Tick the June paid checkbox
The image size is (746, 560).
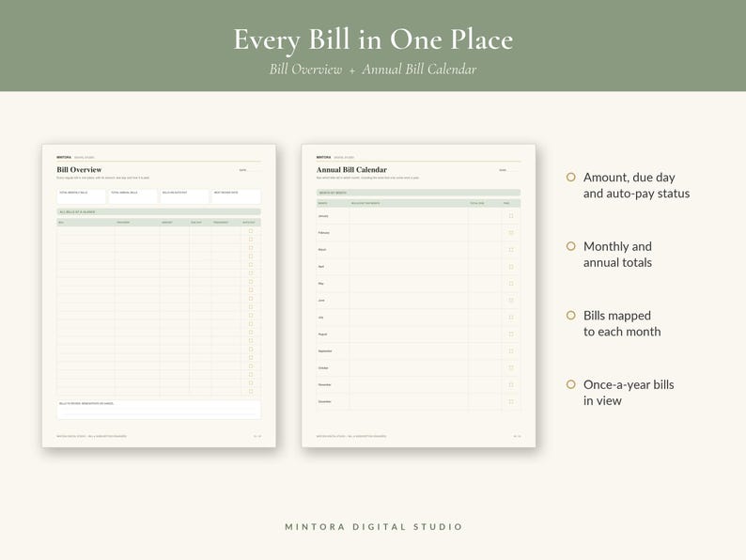click(511, 301)
